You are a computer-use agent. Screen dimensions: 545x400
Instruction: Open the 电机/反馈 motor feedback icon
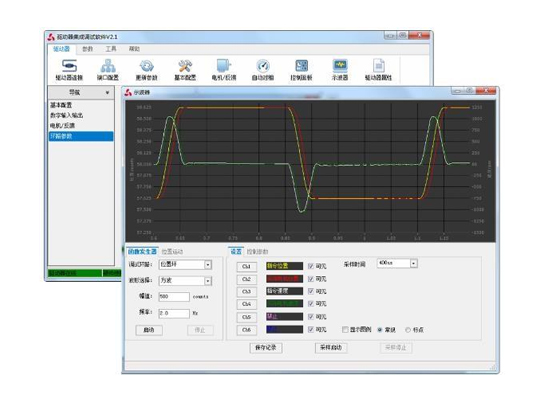[224, 66]
